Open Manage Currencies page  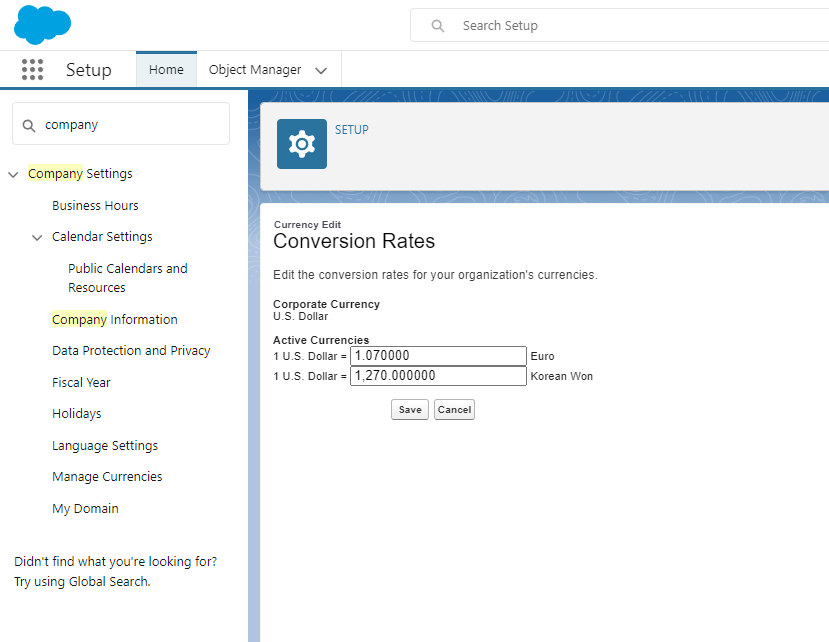coord(107,476)
